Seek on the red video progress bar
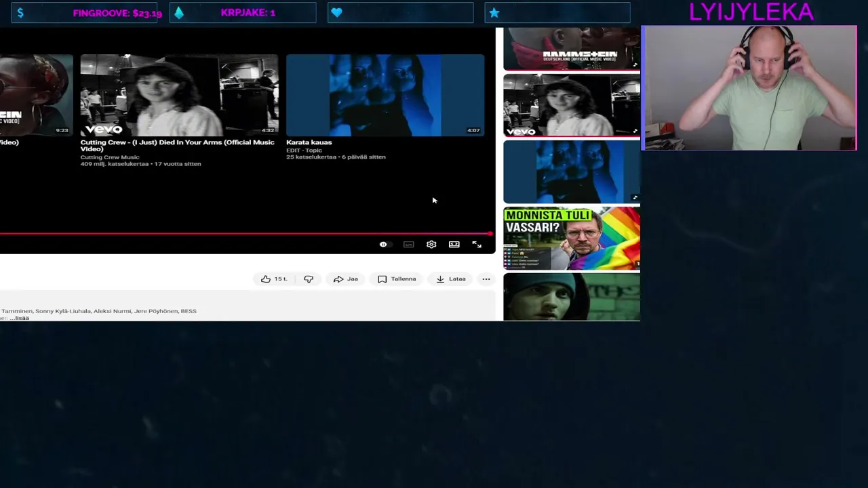 (246, 234)
